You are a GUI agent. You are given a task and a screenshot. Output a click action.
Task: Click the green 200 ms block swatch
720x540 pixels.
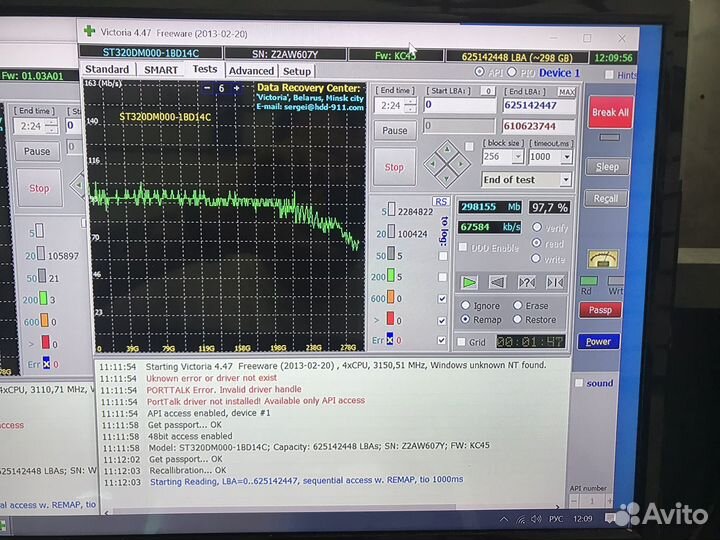391,276
